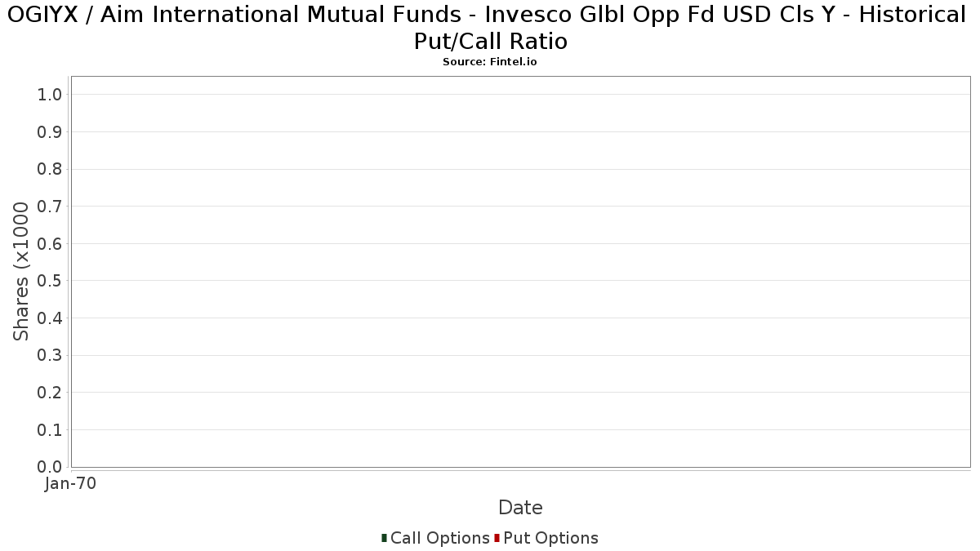Toggle the Call Options legend label
This screenshot has width=980, height=551.
439,538
